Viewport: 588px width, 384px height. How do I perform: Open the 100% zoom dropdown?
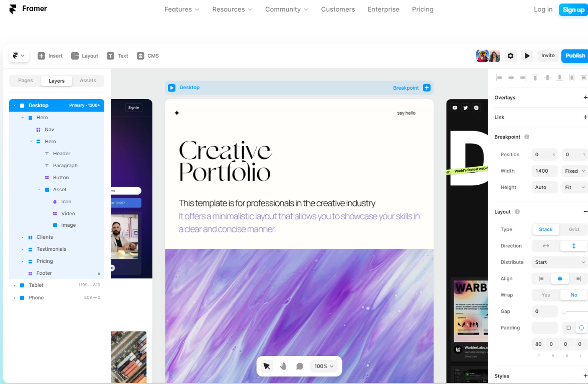324,366
